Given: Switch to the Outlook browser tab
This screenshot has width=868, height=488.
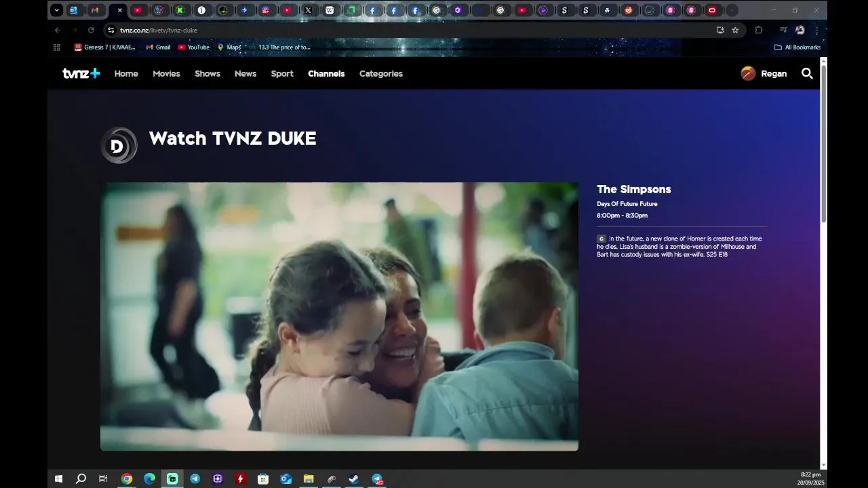Looking at the screenshot, I should (x=73, y=10).
